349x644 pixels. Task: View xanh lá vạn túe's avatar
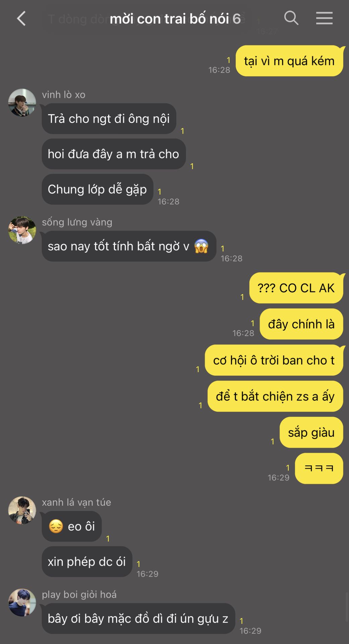point(22,511)
